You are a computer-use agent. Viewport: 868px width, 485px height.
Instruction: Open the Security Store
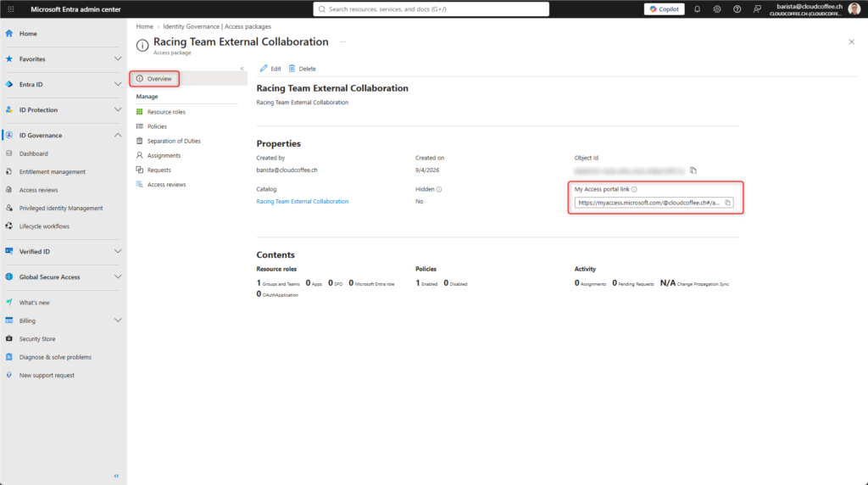pos(37,339)
